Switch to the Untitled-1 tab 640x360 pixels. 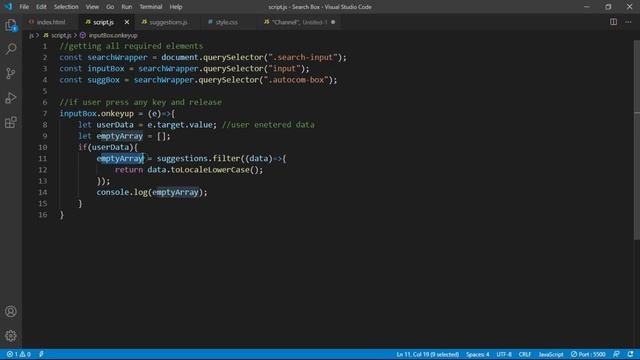click(300, 22)
